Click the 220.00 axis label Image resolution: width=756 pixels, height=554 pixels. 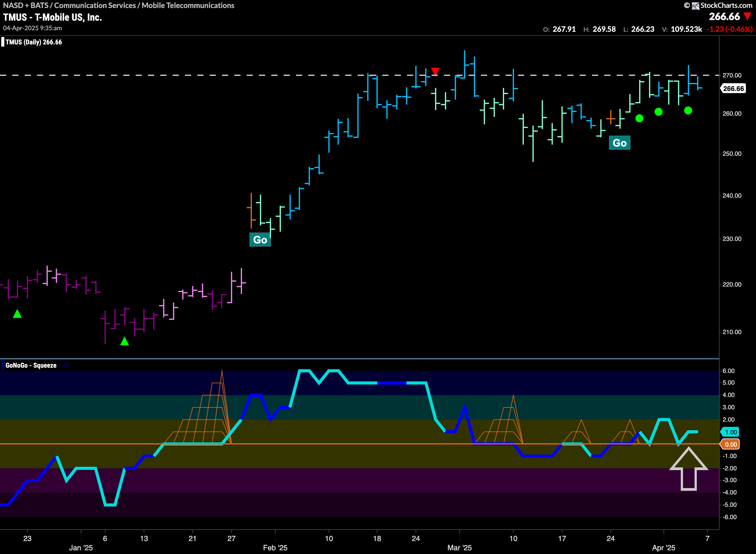coord(732,285)
